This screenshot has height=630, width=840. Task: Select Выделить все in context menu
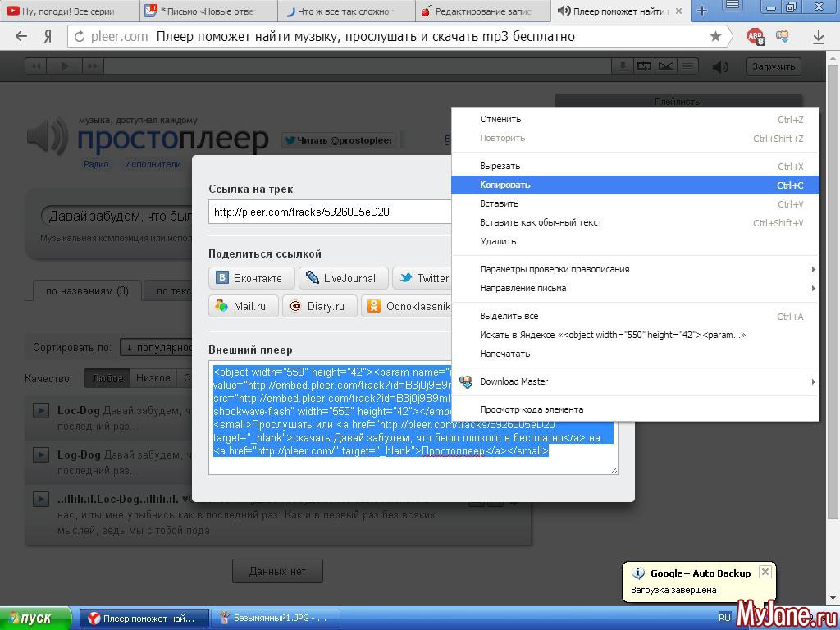click(x=509, y=316)
